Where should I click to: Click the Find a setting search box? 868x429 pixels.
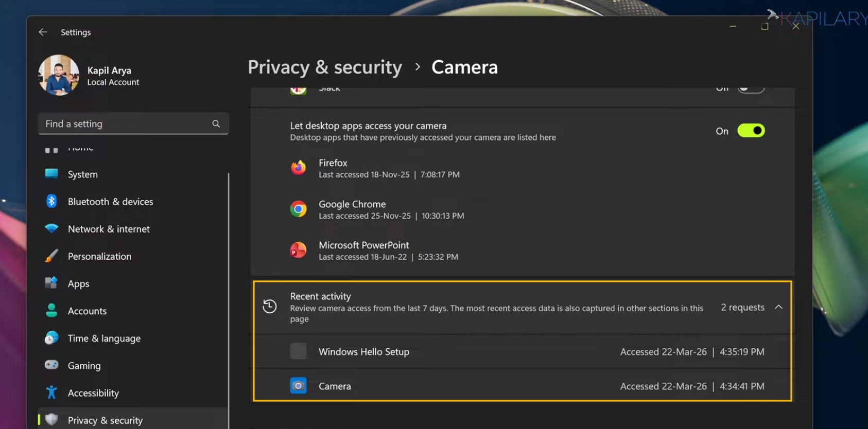click(133, 123)
